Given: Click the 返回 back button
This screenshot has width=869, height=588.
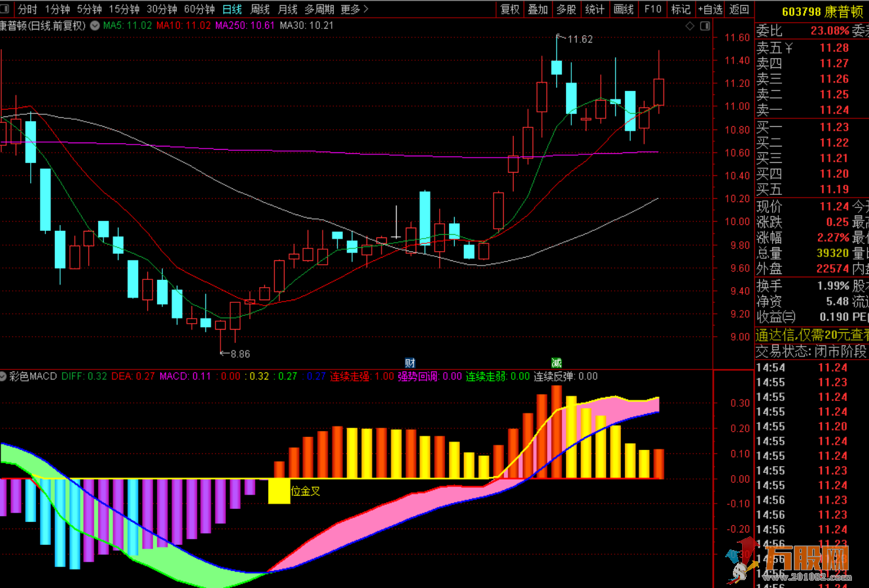Looking at the screenshot, I should (x=739, y=9).
